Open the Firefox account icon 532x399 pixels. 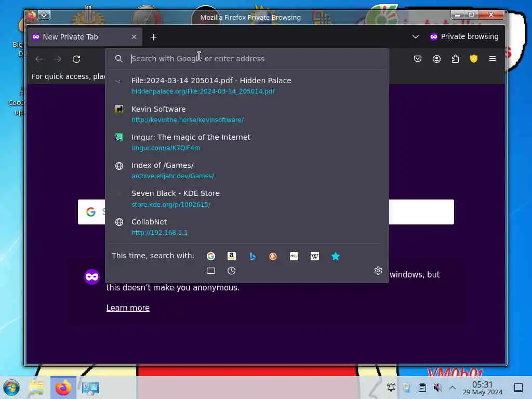click(x=436, y=59)
